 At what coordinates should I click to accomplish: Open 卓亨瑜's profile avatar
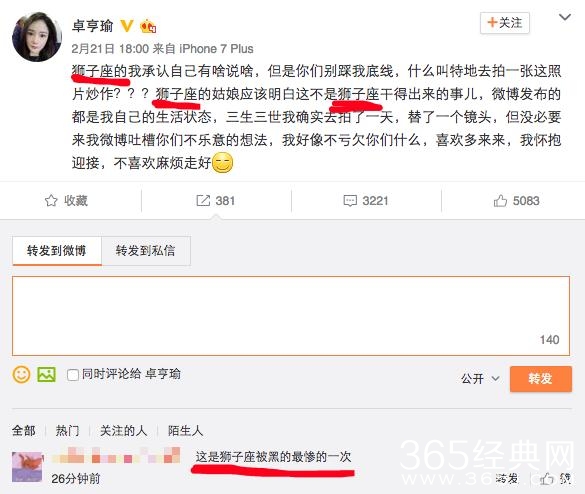pos(37,37)
